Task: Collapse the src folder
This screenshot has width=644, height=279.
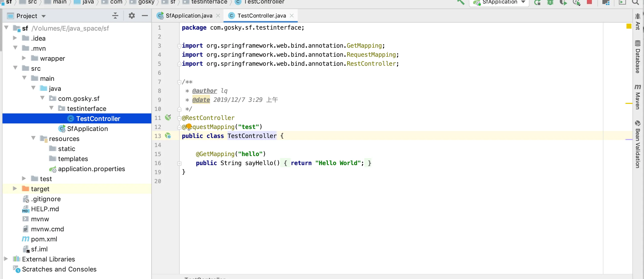Action: pyautogui.click(x=15, y=68)
